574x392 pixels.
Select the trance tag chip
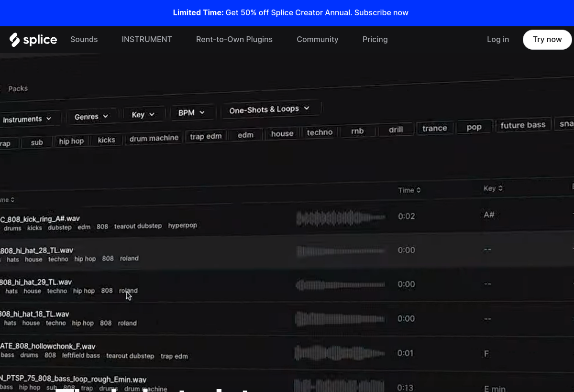coord(434,128)
